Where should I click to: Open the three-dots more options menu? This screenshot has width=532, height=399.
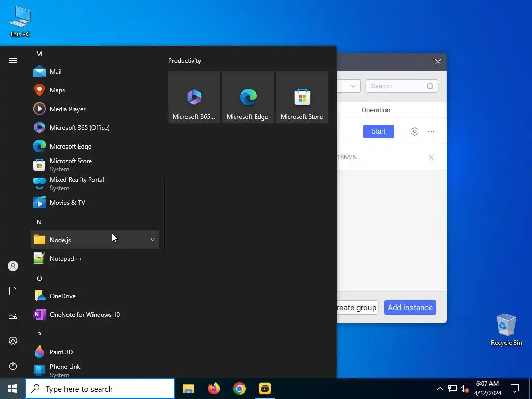click(431, 131)
